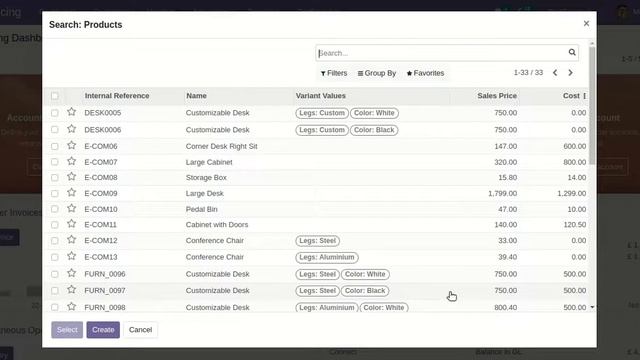The width and height of the screenshot is (640, 360).
Task: Go to previous page of products
Action: tap(555, 73)
